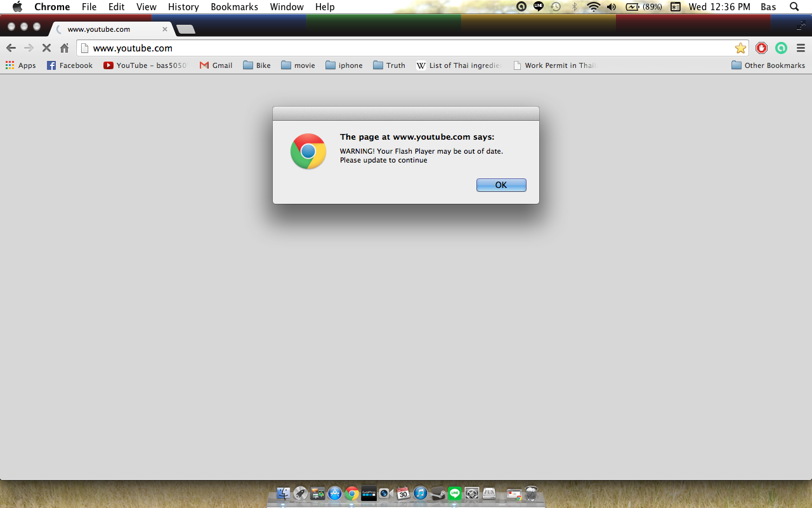Expand the Bike bookmarks folder
This screenshot has height=508, width=812.
(x=257, y=65)
